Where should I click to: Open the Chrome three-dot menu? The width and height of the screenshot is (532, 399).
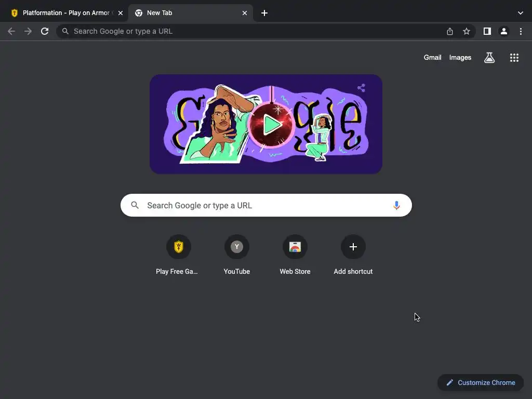pos(521,31)
